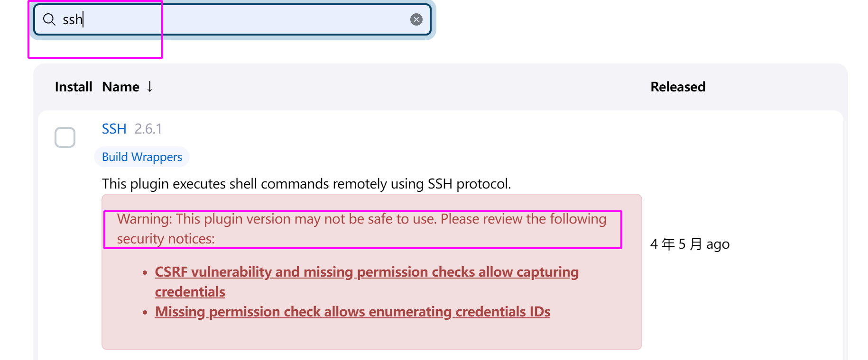Open the SSH plugin name link
Image resolution: width=868 pixels, height=360 pixels.
[x=114, y=129]
